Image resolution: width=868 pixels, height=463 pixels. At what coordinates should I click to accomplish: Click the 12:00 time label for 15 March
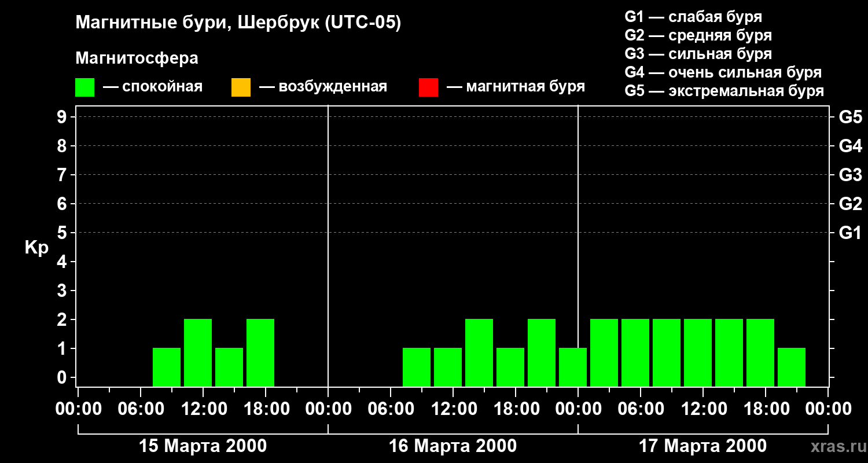[x=203, y=409]
